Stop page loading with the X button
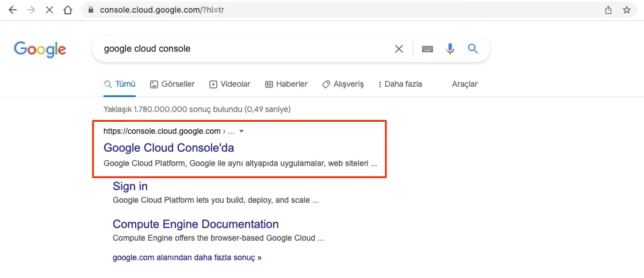 coord(49,10)
